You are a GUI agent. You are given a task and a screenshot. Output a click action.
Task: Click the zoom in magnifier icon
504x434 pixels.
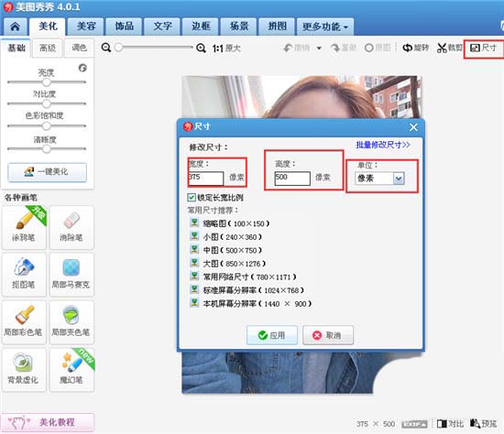pos(202,49)
